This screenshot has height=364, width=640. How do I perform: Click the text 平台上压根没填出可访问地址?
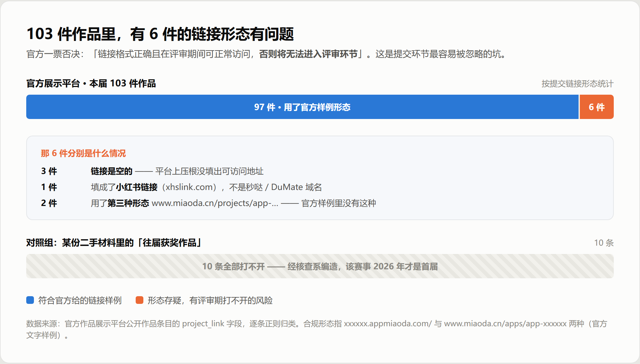(209, 171)
